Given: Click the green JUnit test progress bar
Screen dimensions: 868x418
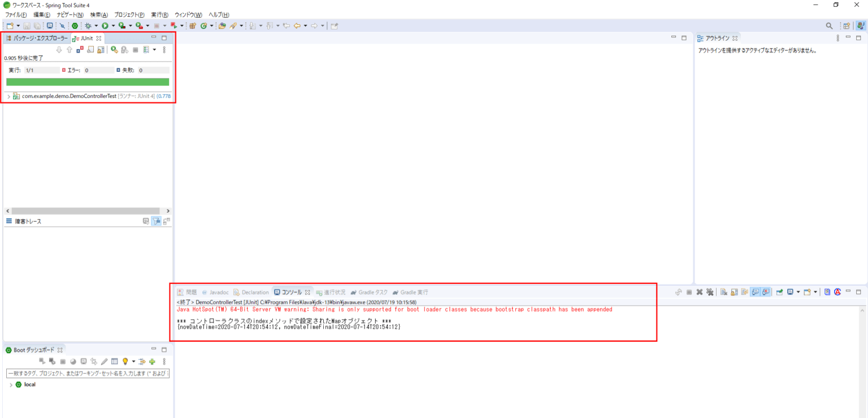Looking at the screenshot, I should click(x=88, y=82).
